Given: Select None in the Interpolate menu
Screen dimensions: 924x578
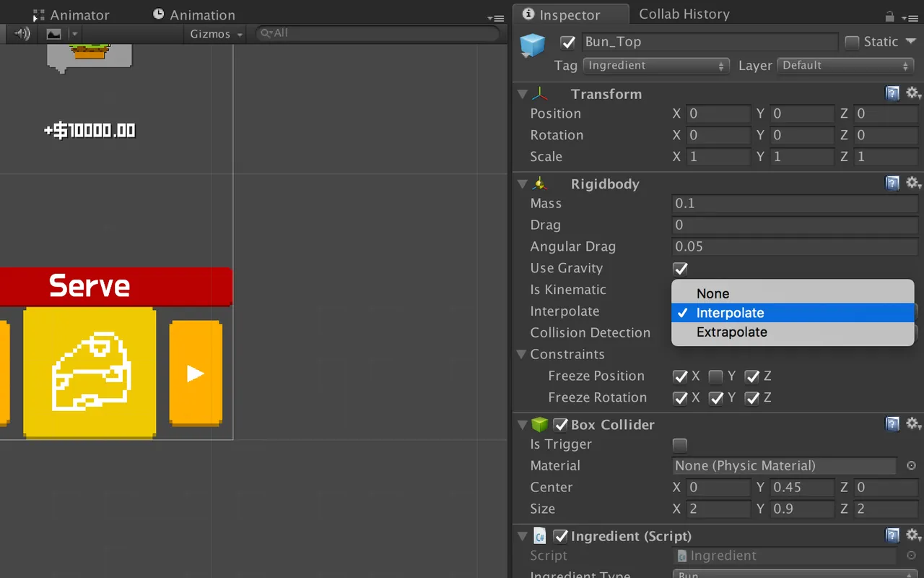Looking at the screenshot, I should click(793, 293).
